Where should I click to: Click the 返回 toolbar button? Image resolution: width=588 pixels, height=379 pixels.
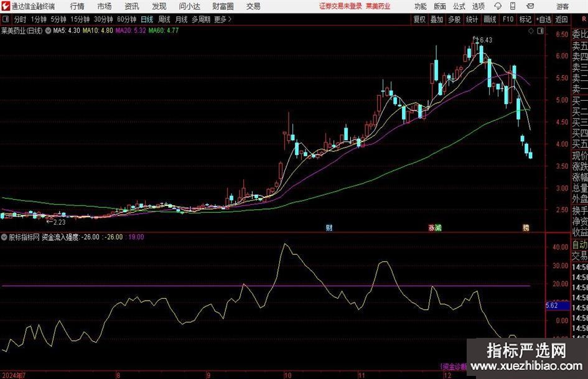(x=561, y=19)
